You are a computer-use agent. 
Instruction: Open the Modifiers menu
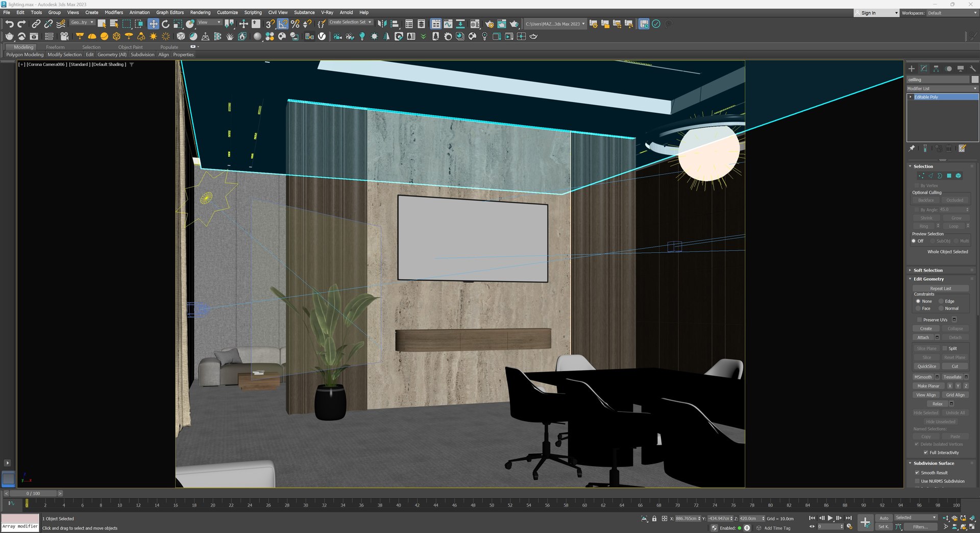click(x=114, y=12)
